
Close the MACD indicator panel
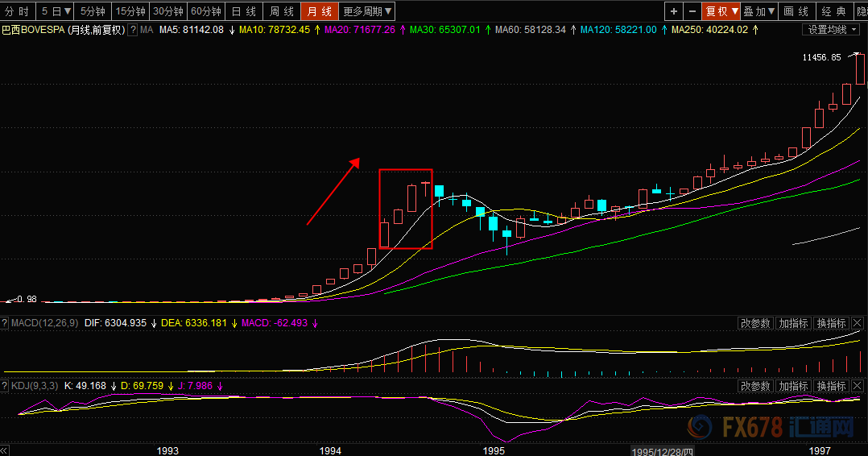click(858, 323)
